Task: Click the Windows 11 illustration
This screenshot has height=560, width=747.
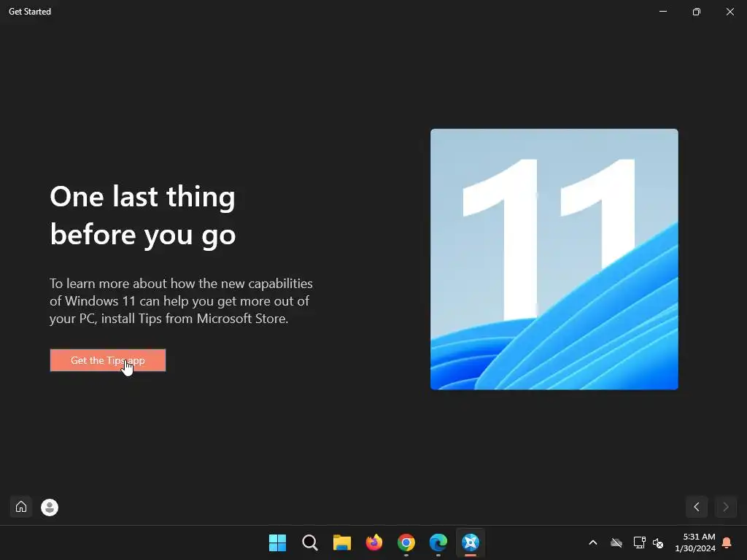Action: pos(554,259)
